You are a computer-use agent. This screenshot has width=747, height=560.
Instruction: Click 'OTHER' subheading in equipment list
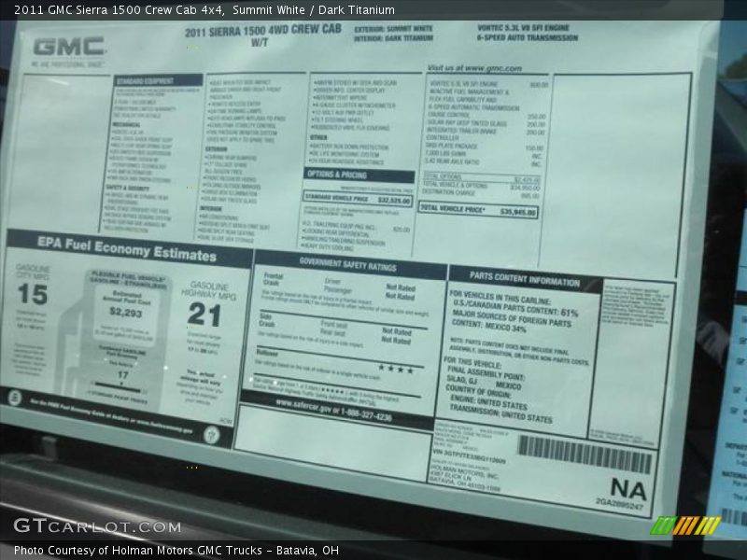click(x=318, y=137)
